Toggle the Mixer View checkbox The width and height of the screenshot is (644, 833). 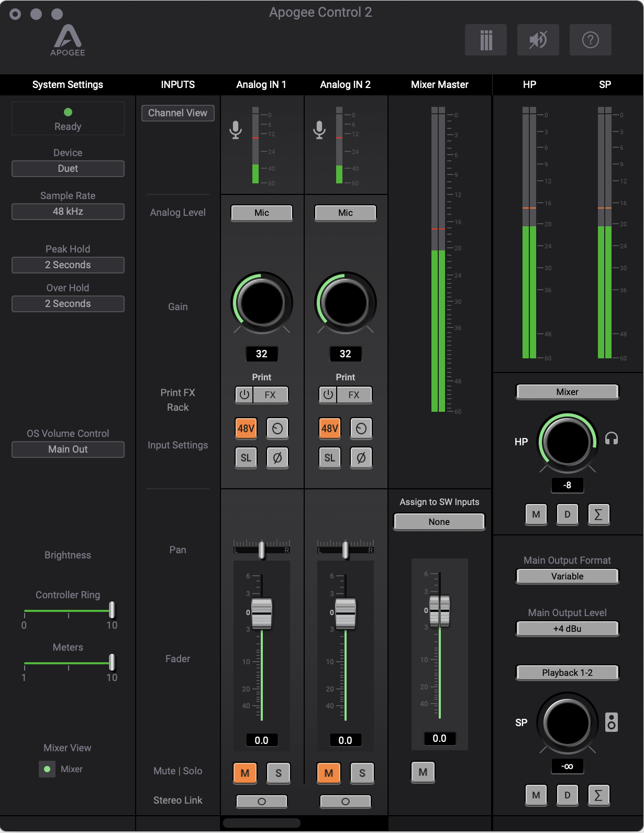[47, 769]
